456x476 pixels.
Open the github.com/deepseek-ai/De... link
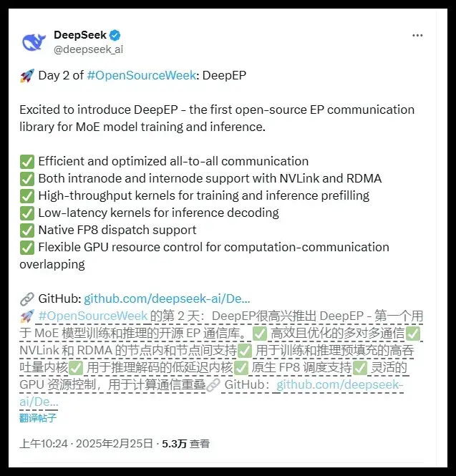pyautogui.click(x=167, y=299)
